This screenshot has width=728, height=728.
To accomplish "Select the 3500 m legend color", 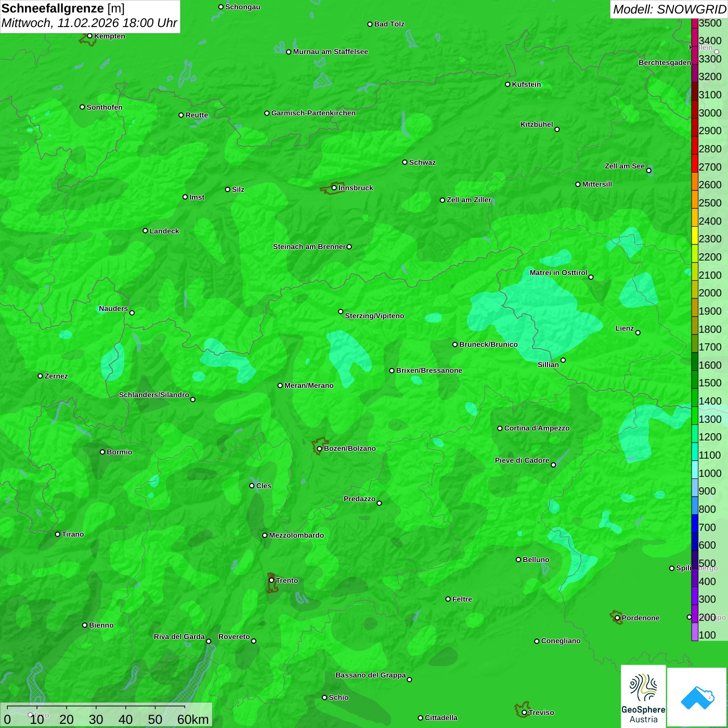I will click(695, 23).
